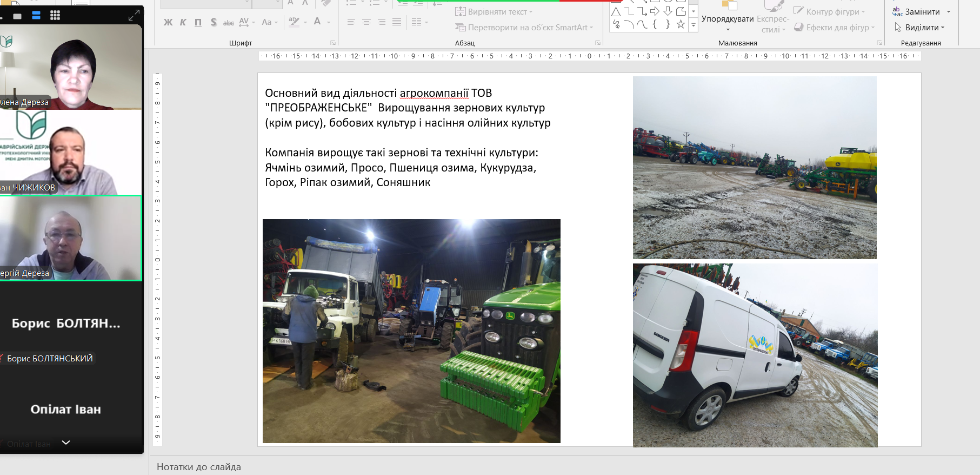Pick the star shape in shapes gallery
980x475 pixels.
click(x=681, y=24)
